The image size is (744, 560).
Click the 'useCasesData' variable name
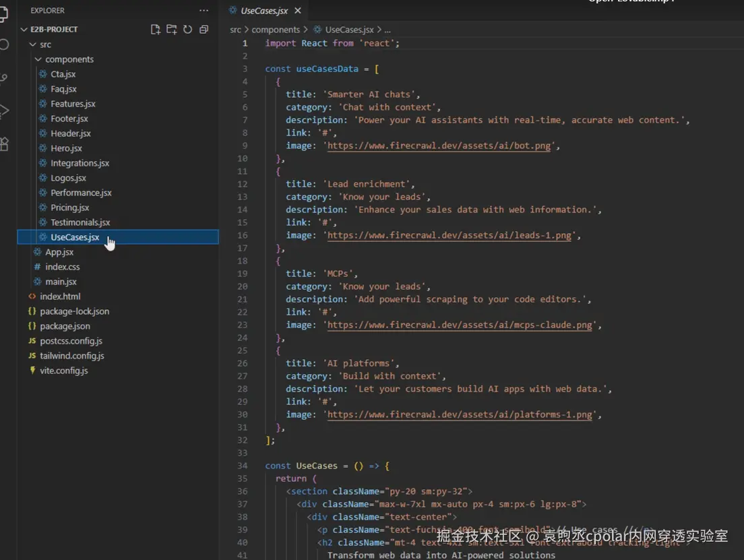coord(328,69)
